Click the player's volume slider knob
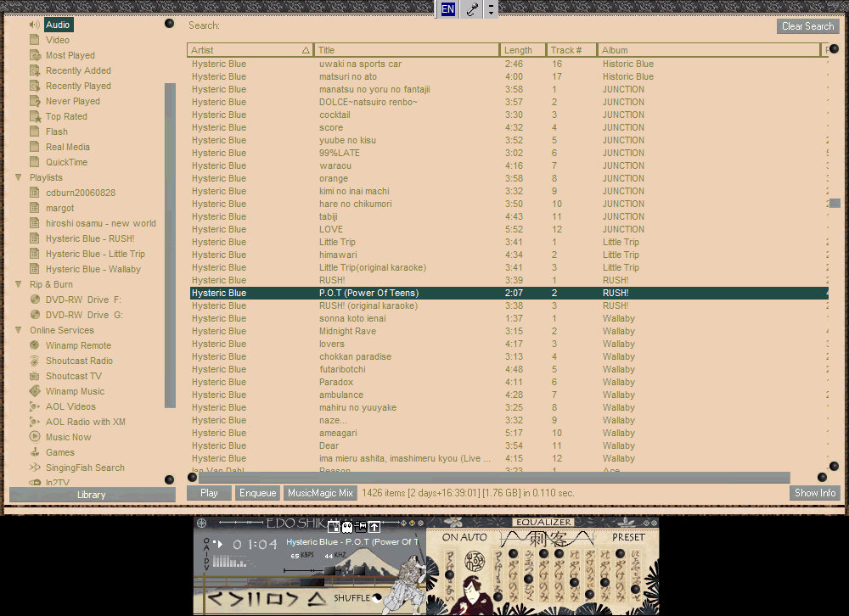849x616 pixels. coord(329,570)
